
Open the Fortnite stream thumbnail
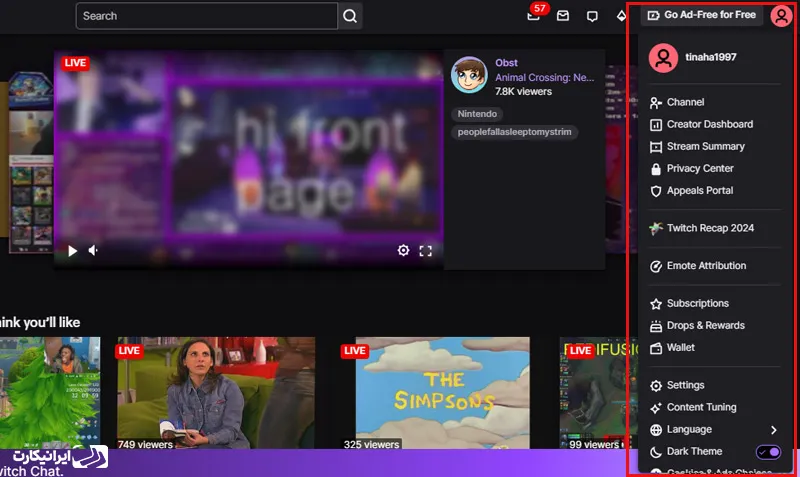[x=50, y=393]
